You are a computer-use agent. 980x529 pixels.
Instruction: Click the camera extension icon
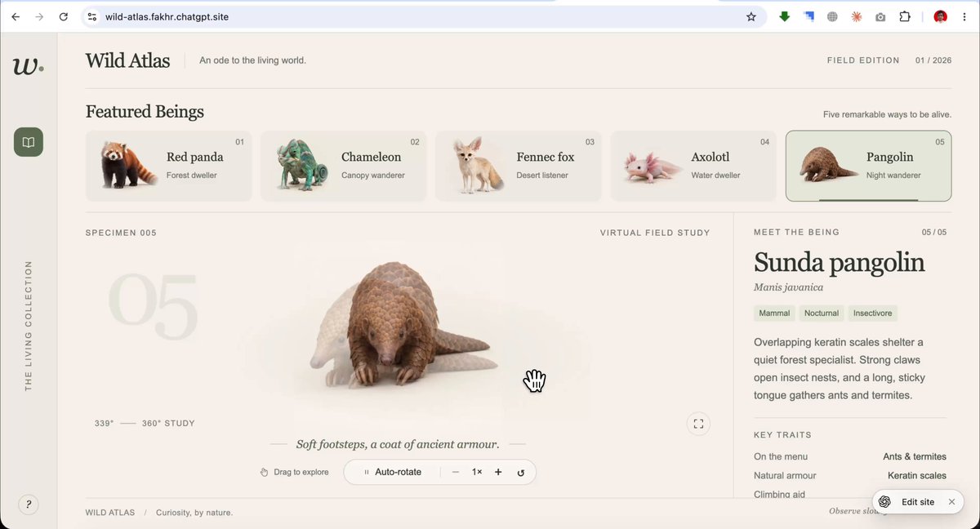click(880, 16)
